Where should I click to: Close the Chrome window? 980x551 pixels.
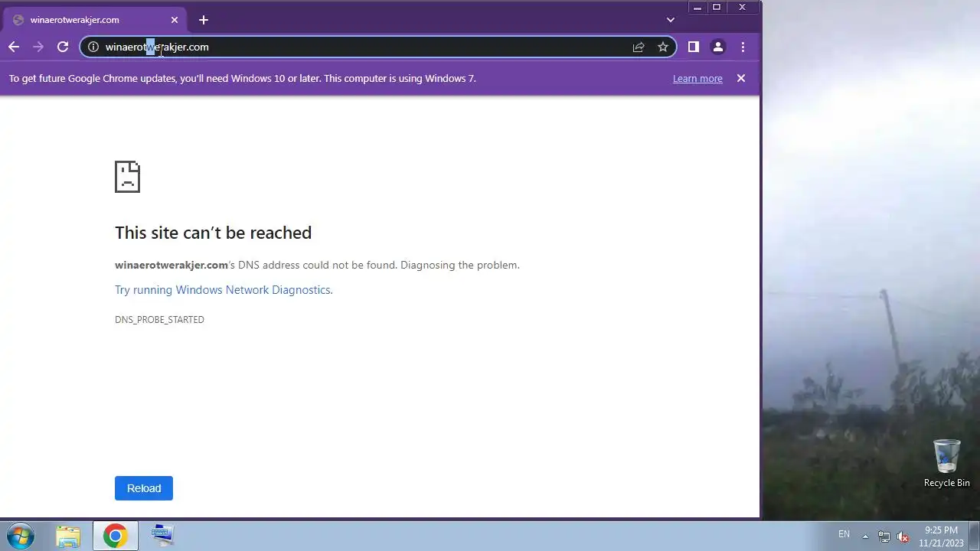click(x=742, y=7)
